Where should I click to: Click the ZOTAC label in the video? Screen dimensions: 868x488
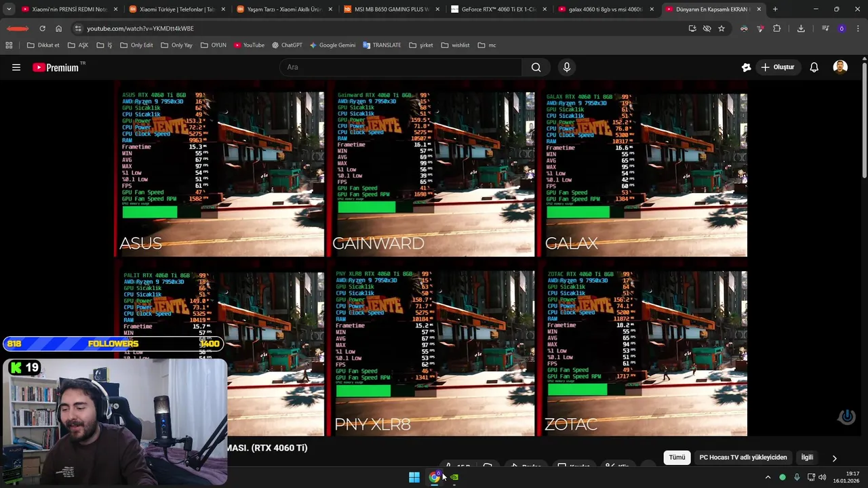click(x=571, y=424)
